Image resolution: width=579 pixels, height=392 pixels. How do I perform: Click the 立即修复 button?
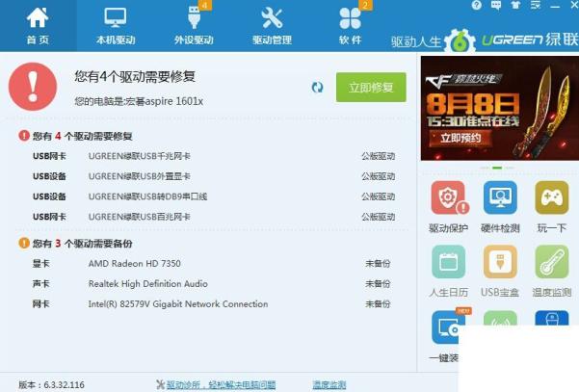[371, 87]
